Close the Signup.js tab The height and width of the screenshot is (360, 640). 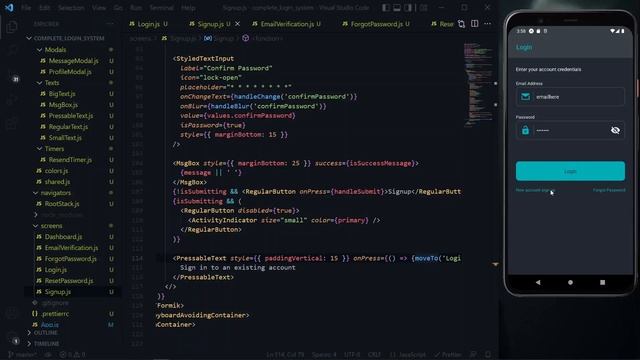tap(238, 24)
